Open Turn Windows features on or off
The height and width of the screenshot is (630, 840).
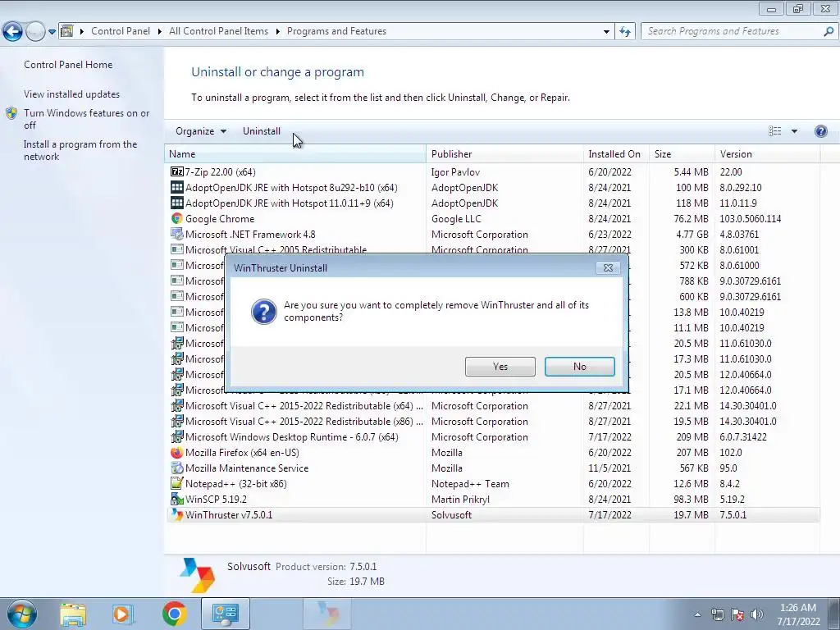(87, 119)
